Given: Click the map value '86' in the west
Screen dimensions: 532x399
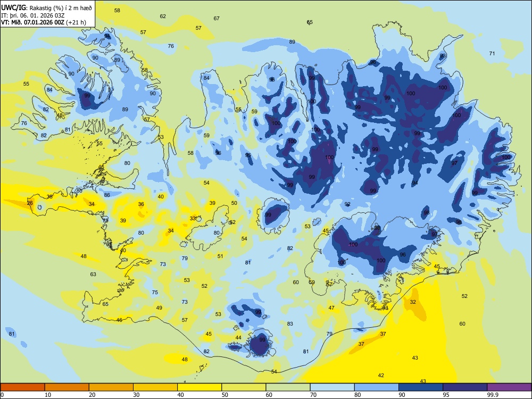Looking at the screenshot, I should point(107,195).
